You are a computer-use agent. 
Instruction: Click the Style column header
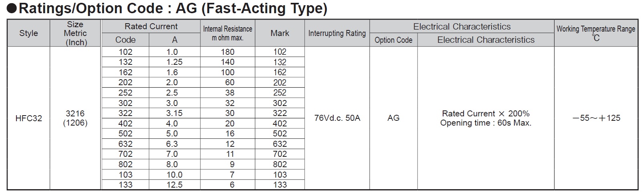click(28, 33)
